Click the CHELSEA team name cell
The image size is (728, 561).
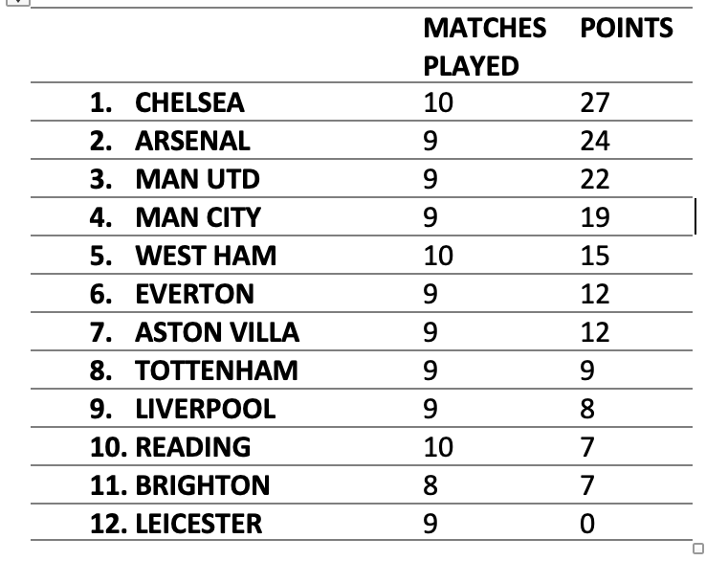(x=189, y=102)
